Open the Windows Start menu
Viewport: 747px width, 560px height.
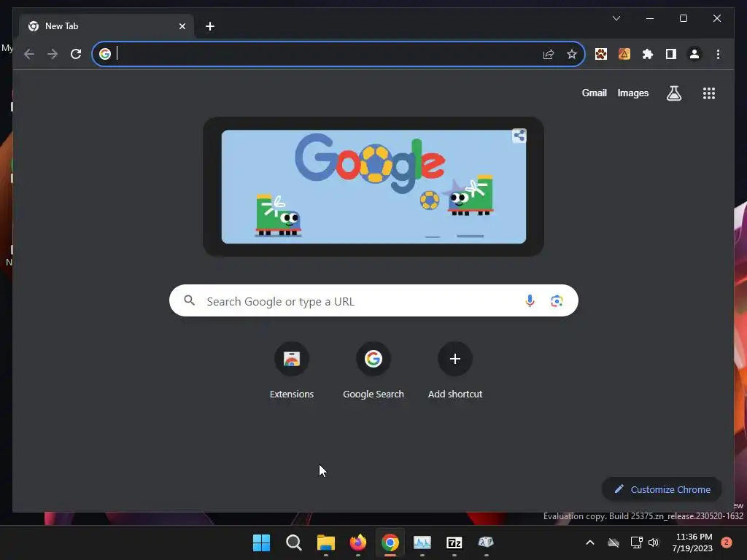(x=261, y=542)
